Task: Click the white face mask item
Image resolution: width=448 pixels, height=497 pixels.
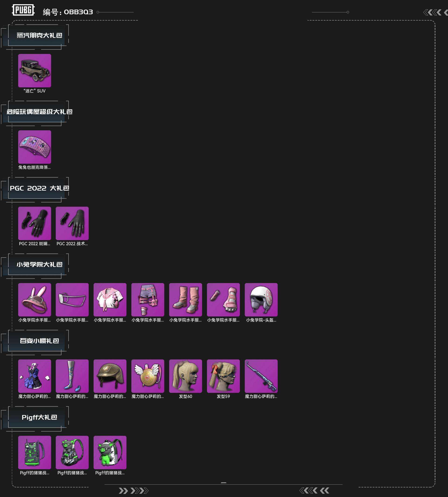Action: point(72,300)
